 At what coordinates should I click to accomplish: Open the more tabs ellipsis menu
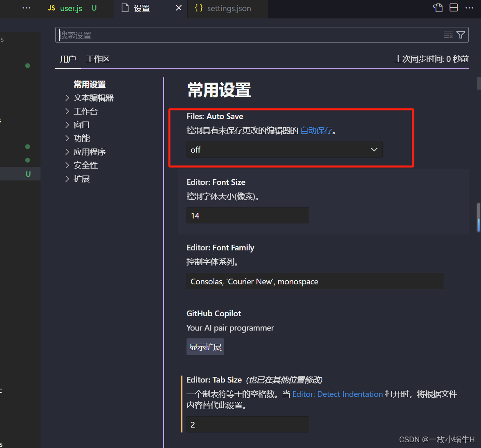(x=26, y=8)
